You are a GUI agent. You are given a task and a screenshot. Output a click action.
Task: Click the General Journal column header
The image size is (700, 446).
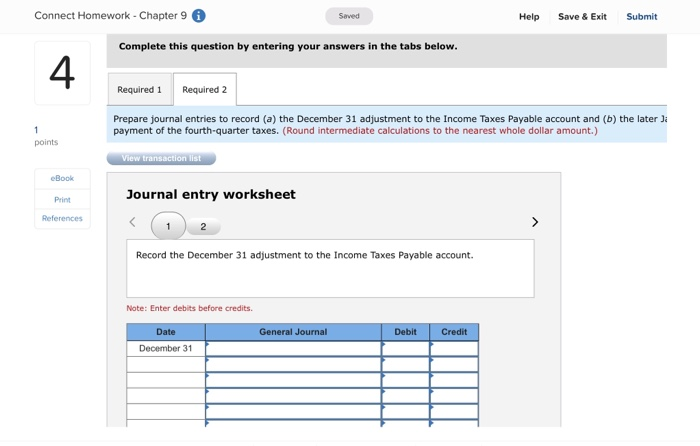tap(293, 332)
